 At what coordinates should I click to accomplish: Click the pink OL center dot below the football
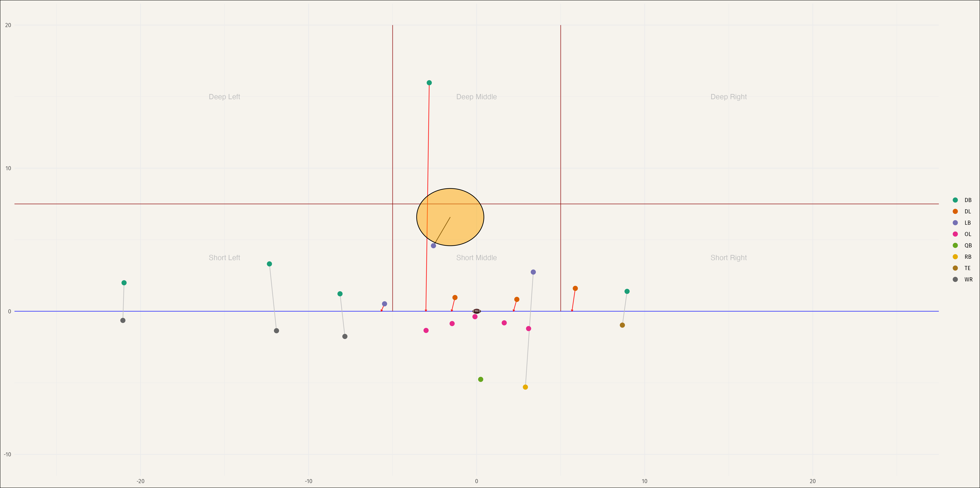(x=475, y=317)
